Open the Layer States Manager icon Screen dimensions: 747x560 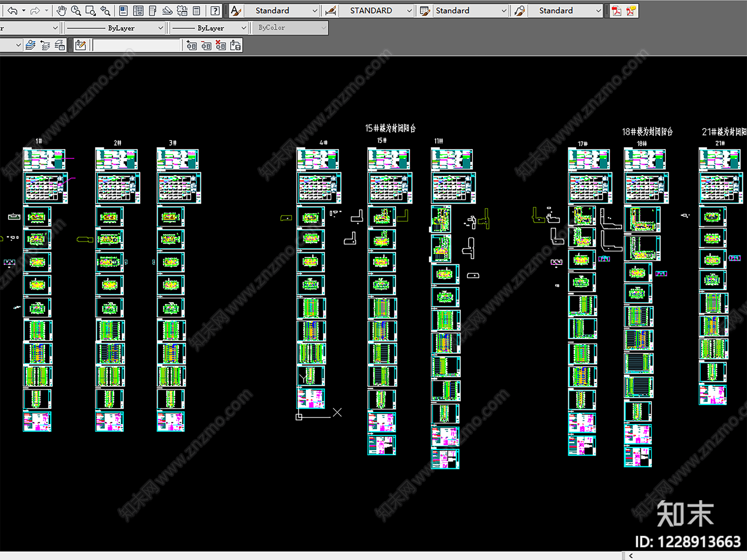[60, 45]
